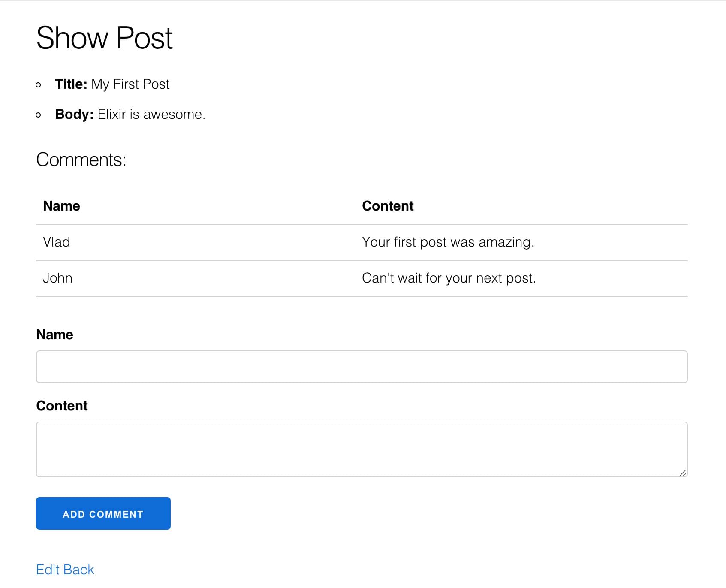The image size is (726, 588).
Task: Click the 'My First Post' title text
Action: (x=130, y=84)
